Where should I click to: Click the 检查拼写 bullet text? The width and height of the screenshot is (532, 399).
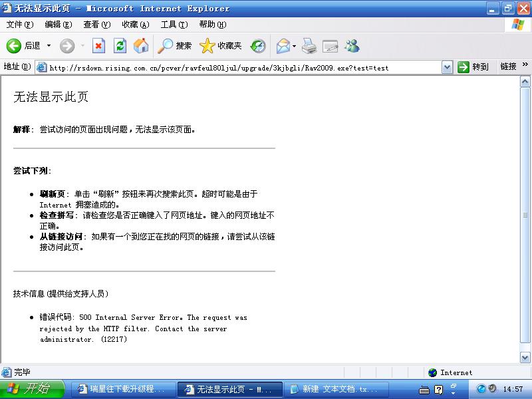tap(57, 215)
